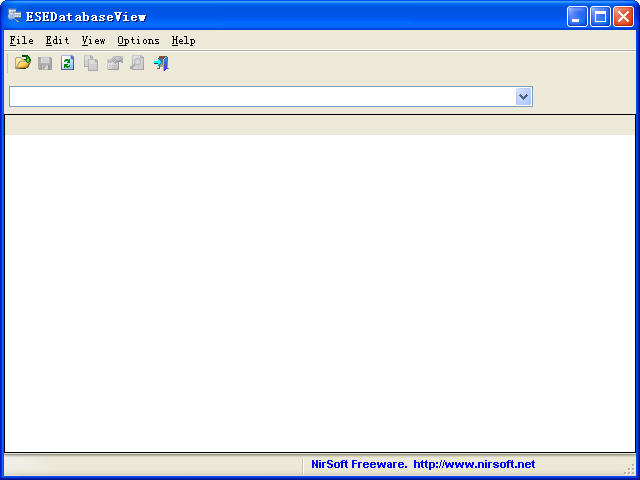Open the Help menu
The width and height of the screenshot is (640, 480).
point(184,40)
